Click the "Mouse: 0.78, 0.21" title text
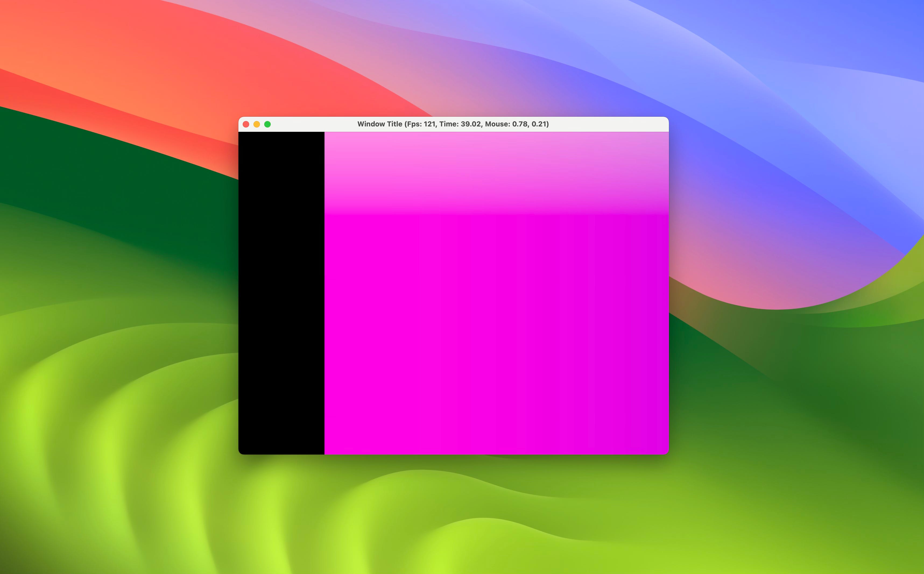This screenshot has height=574, width=924. point(516,124)
